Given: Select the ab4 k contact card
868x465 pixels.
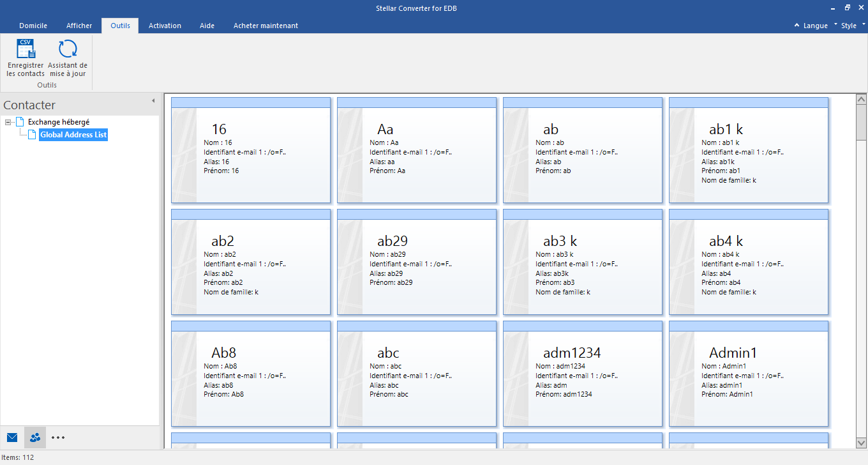Looking at the screenshot, I should tap(749, 262).
